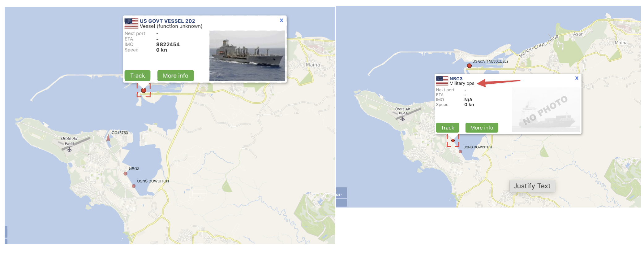Click the NBG3 label in left map

pos(134,169)
